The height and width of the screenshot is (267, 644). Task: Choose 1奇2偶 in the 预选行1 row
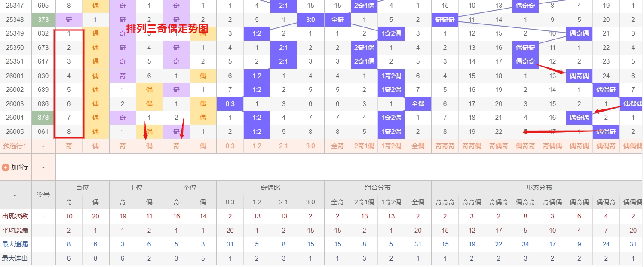point(391,146)
